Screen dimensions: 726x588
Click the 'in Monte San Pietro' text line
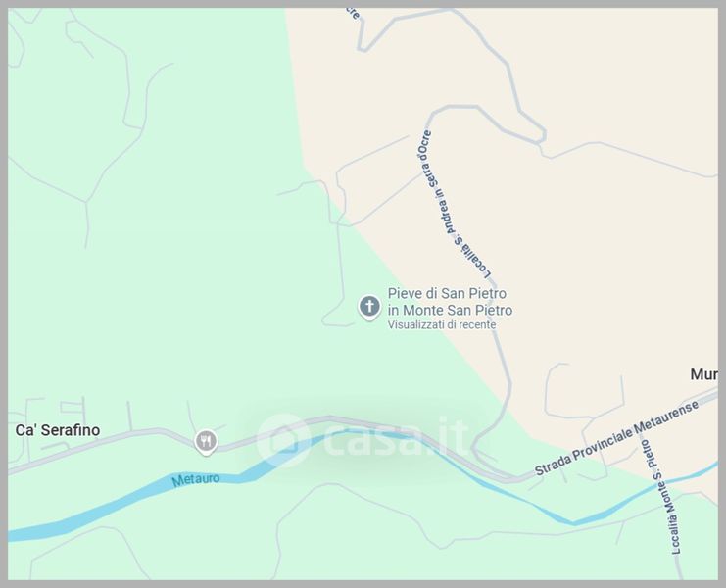pos(450,310)
